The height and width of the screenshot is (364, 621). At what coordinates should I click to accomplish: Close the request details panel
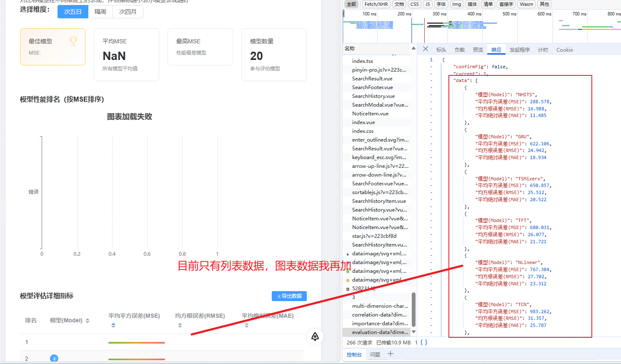[425, 49]
